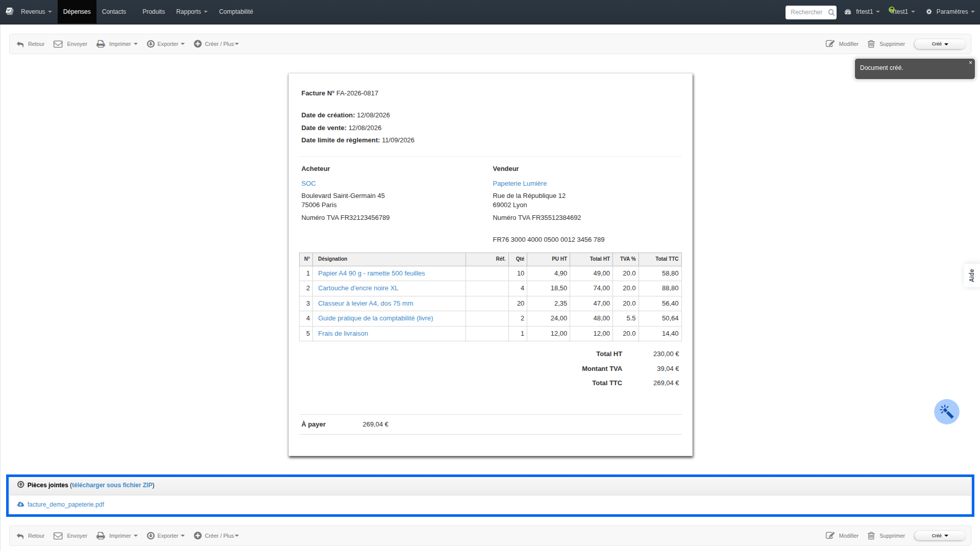Close the Document créé notification

pos(970,63)
